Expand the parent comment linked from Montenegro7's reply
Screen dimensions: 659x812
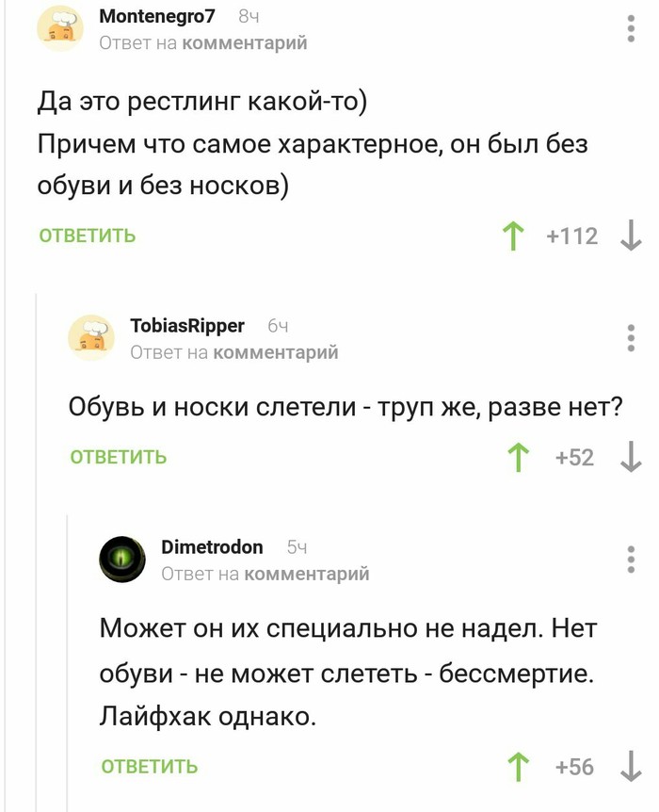coord(246,42)
